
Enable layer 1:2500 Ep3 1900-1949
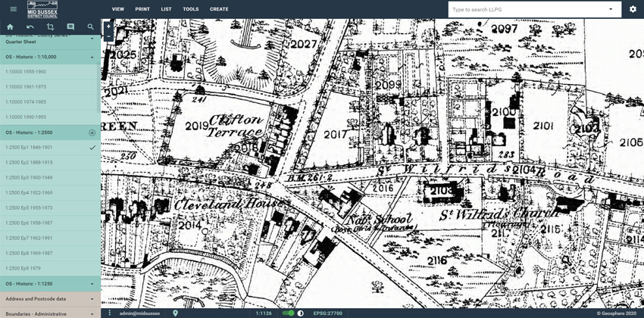[50, 178]
